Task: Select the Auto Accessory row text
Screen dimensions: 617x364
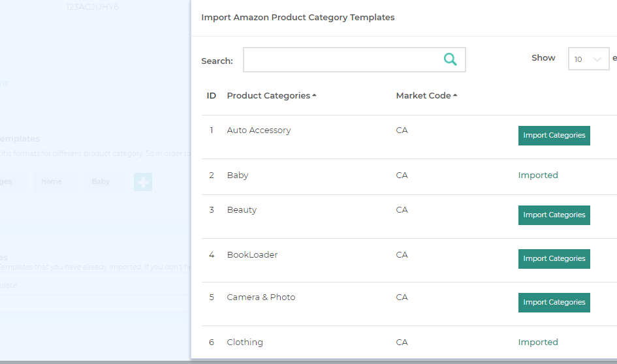Action: click(259, 130)
